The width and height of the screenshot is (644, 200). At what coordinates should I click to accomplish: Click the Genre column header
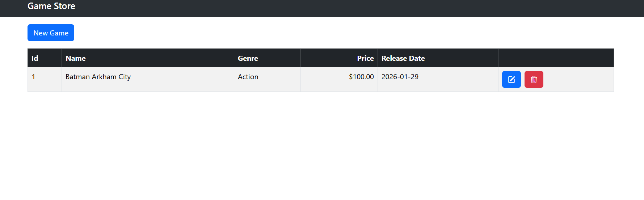click(248, 58)
